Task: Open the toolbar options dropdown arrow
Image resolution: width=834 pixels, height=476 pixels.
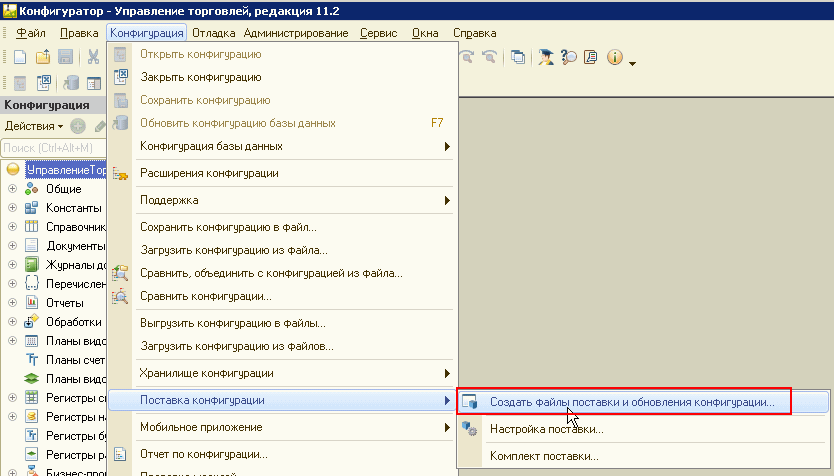Action: click(x=632, y=63)
